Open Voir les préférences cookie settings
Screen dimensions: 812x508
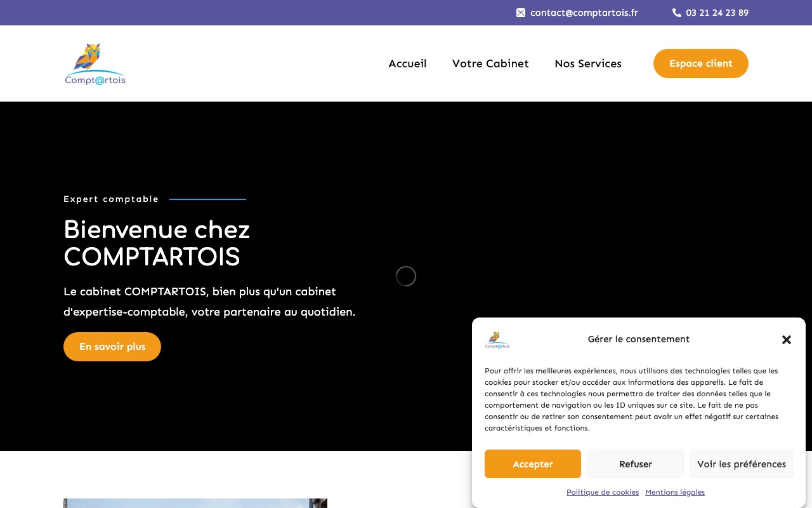pos(742,464)
